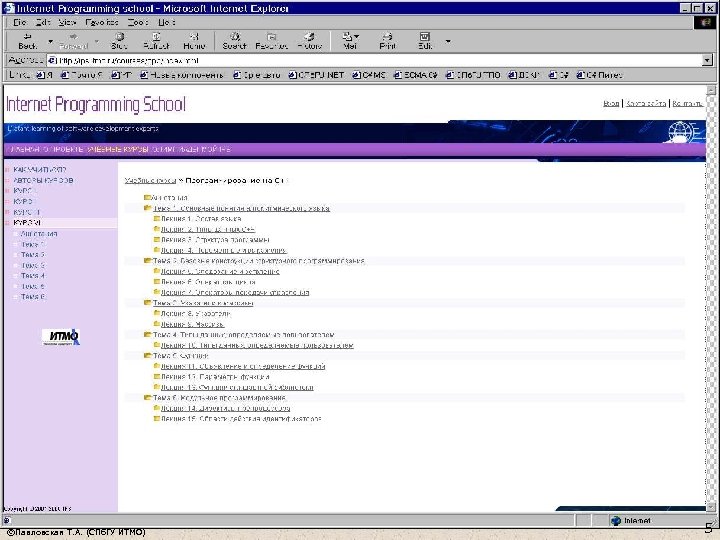Click folder icon beside Лекция 12
Image resolution: width=720 pixels, height=540 pixels.
[x=157, y=377]
